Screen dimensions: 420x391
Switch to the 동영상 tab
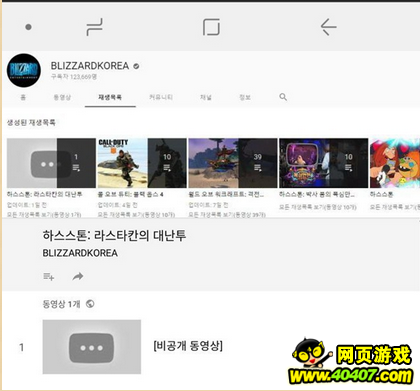click(x=62, y=97)
